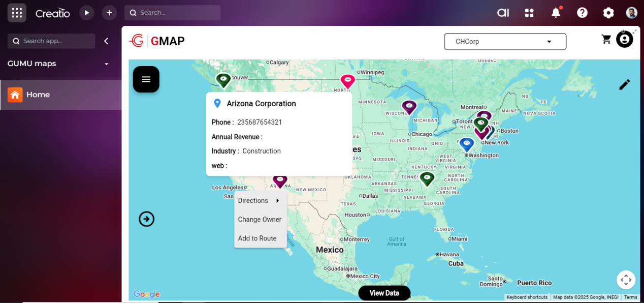Collapse the left sidebar with the chevron

tap(106, 41)
